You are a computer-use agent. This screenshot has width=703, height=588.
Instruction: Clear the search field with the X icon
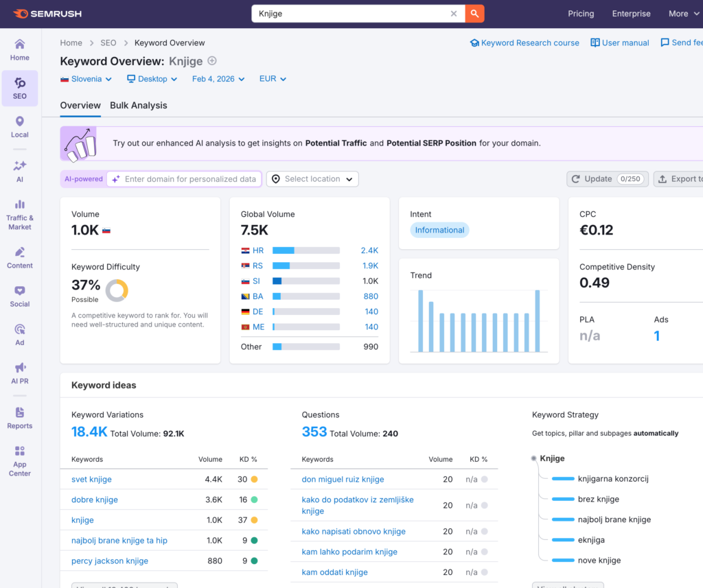tap(454, 14)
